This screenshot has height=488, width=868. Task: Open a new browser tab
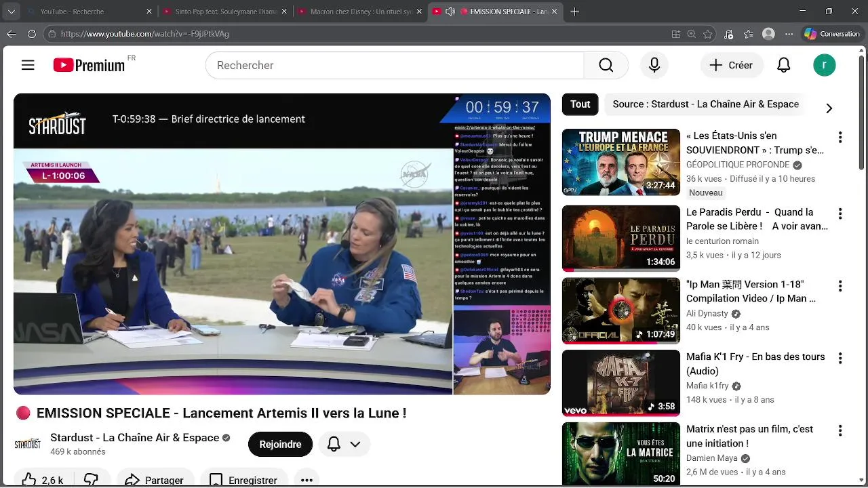(575, 12)
